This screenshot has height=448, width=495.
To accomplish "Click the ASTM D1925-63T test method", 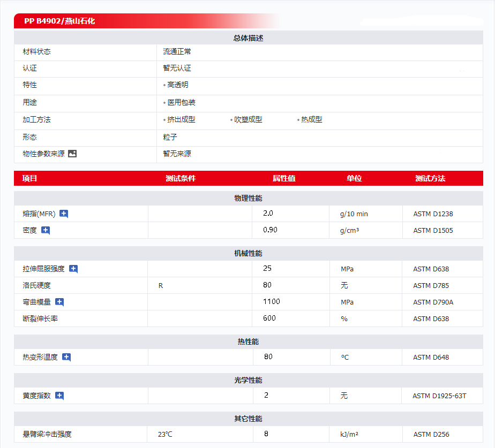I will click(439, 396).
